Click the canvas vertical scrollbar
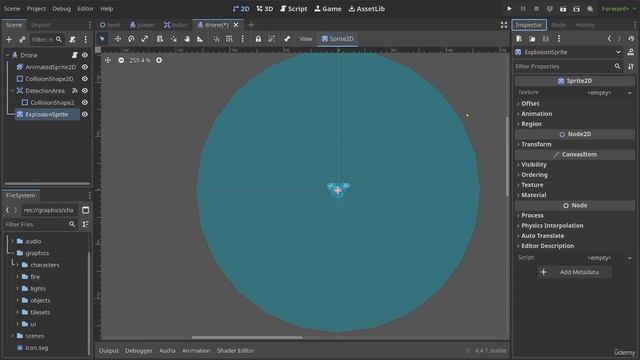 (x=507, y=157)
